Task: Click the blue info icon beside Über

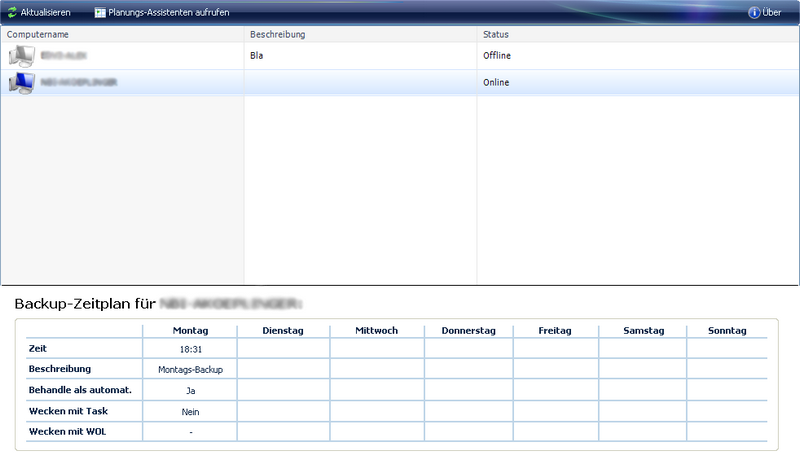Action: [754, 12]
